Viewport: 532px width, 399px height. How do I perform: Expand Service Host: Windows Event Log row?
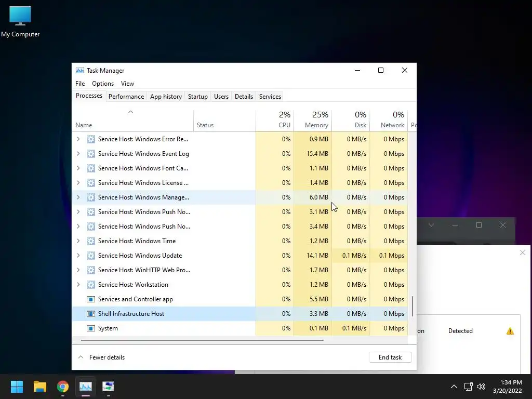78,154
